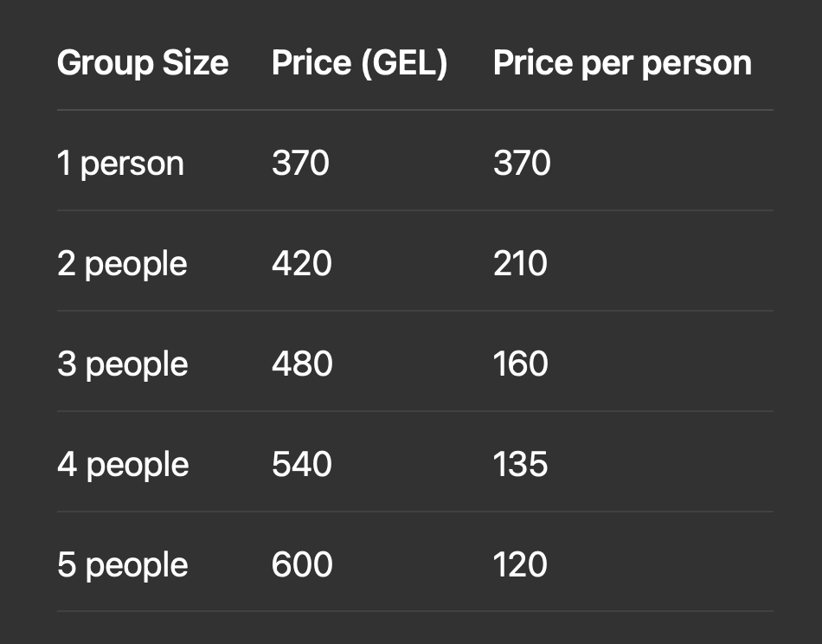
Task: Click the 120 per person value
Action: [521, 565]
